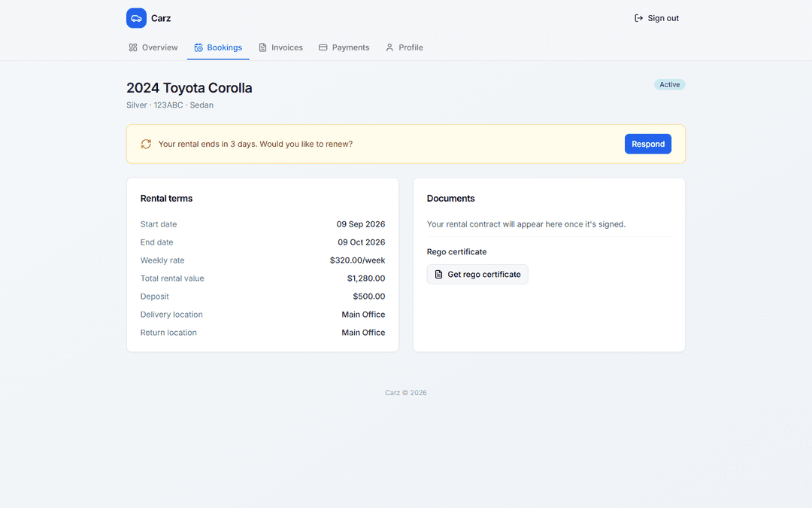Viewport: 812px width, 508px height.
Task: Click the Documents heading
Action: point(450,199)
